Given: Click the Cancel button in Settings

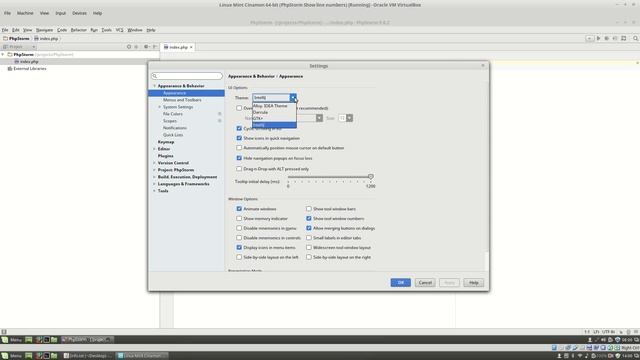Looking at the screenshot, I should [x=425, y=282].
